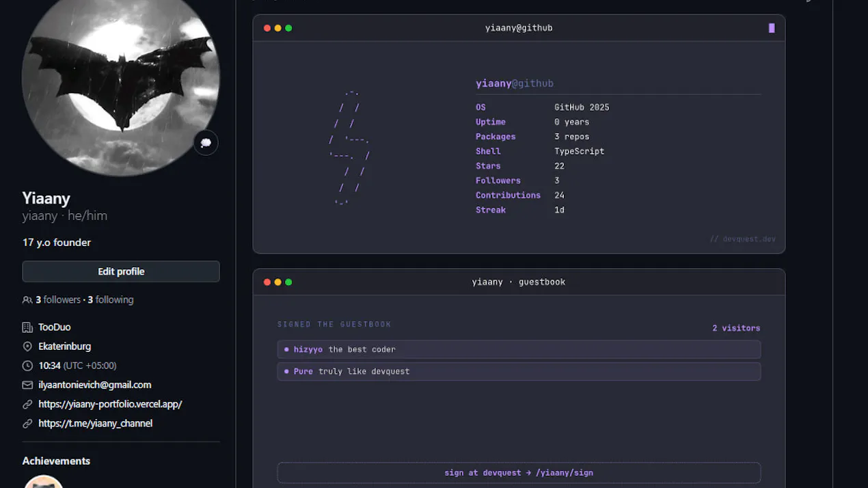Click the 0 years uptime value

[x=572, y=122]
